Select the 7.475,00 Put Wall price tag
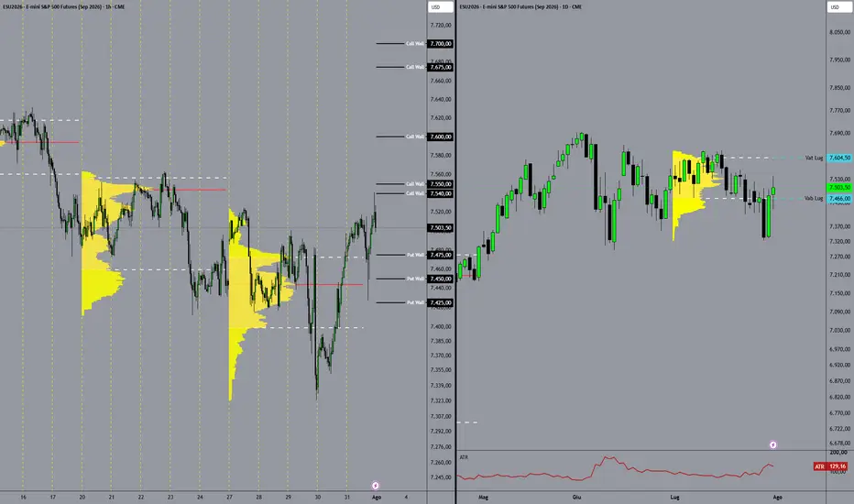Screen dimensions: 854x504 (x=440, y=255)
